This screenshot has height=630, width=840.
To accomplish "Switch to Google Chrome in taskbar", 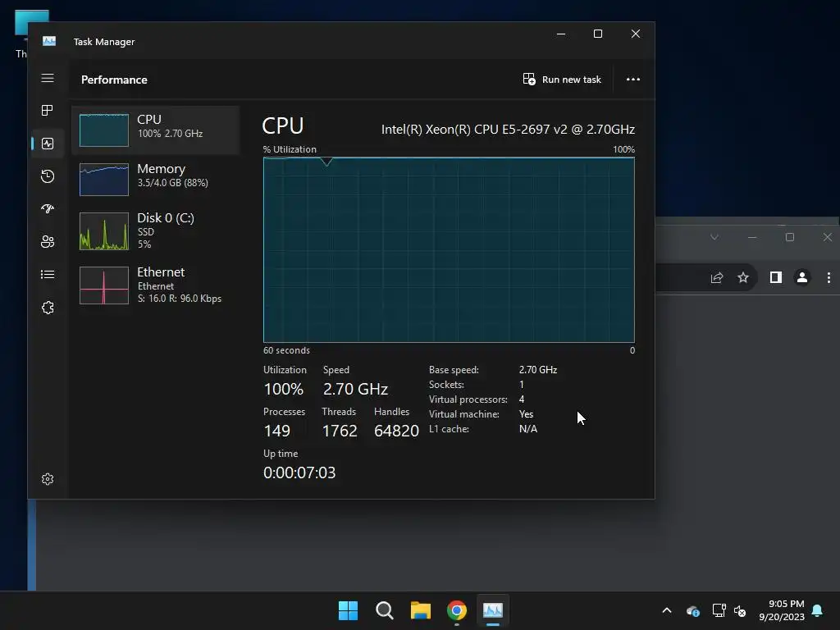I will [457, 610].
